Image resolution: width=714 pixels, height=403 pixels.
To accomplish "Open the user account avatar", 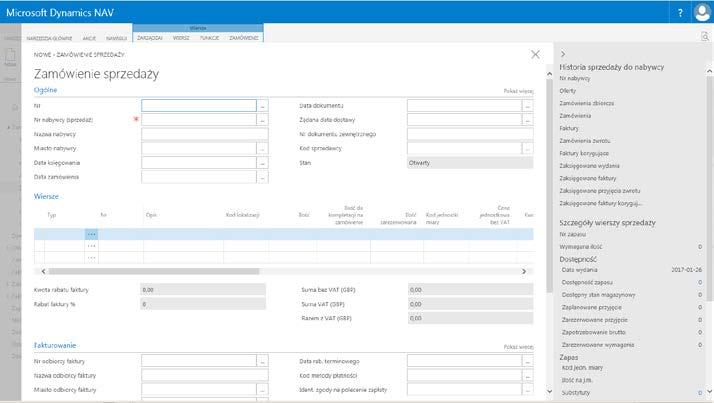I will click(702, 12).
